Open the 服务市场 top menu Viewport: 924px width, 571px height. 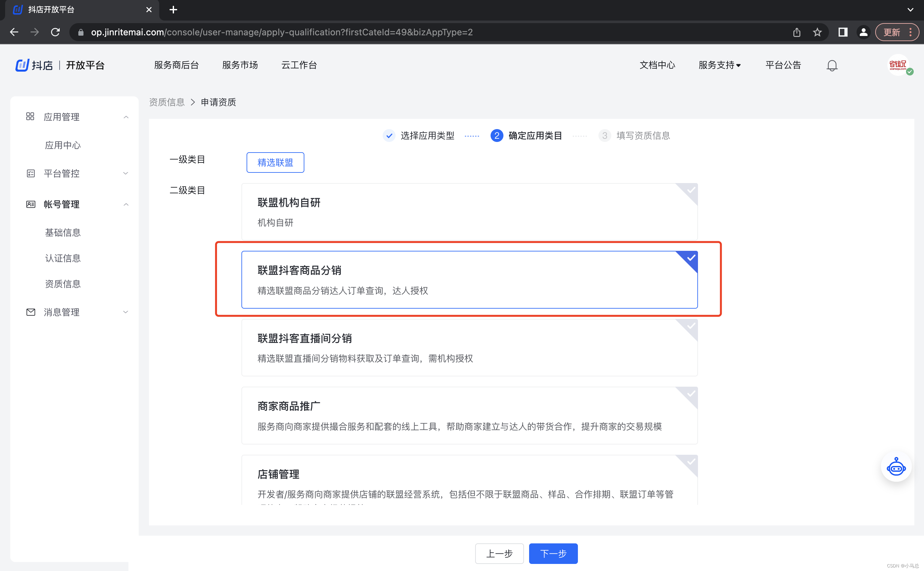tap(240, 65)
